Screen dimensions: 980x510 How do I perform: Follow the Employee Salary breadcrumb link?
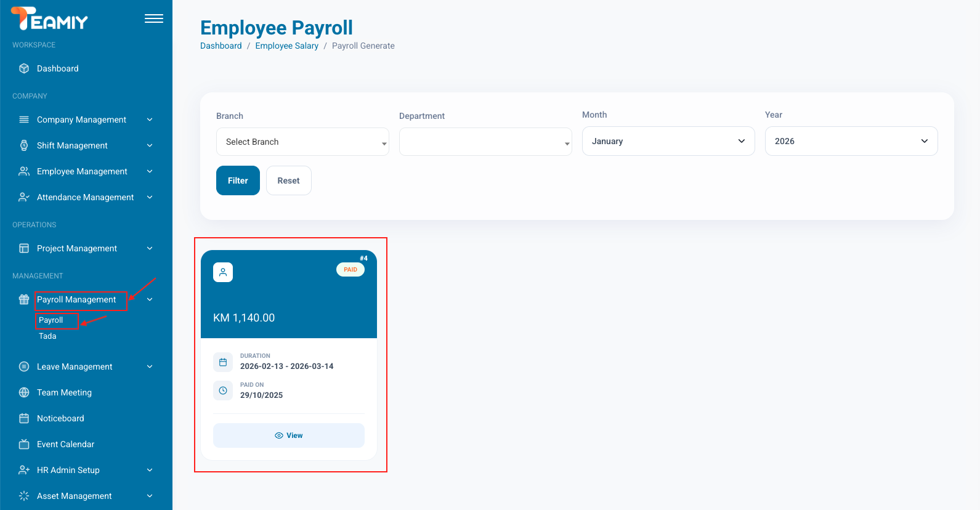click(286, 46)
